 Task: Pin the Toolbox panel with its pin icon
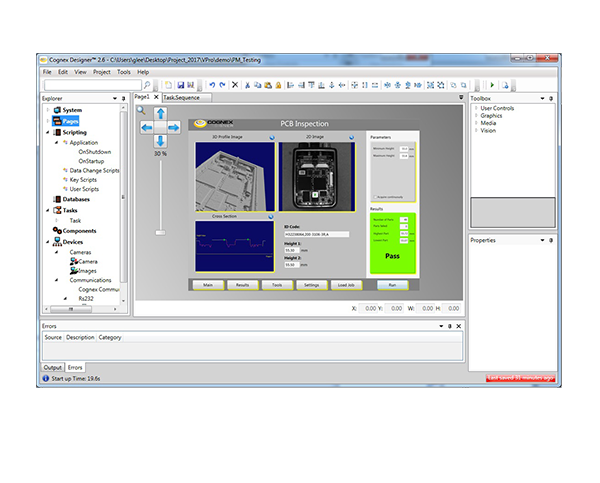coord(551,98)
